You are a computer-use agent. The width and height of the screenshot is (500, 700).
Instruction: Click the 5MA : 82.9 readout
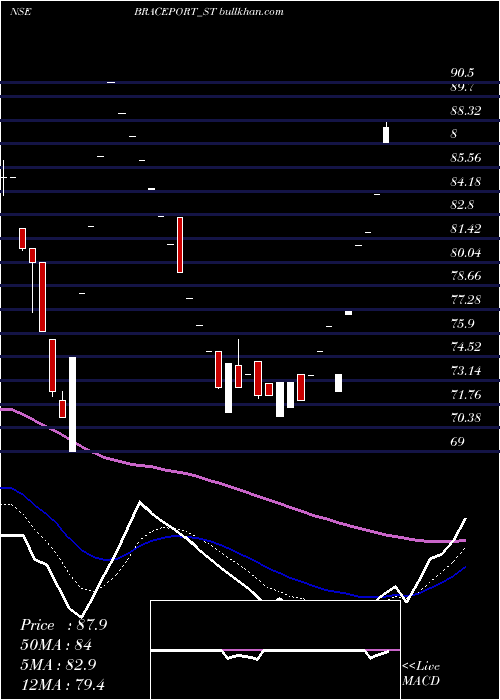(x=58, y=665)
